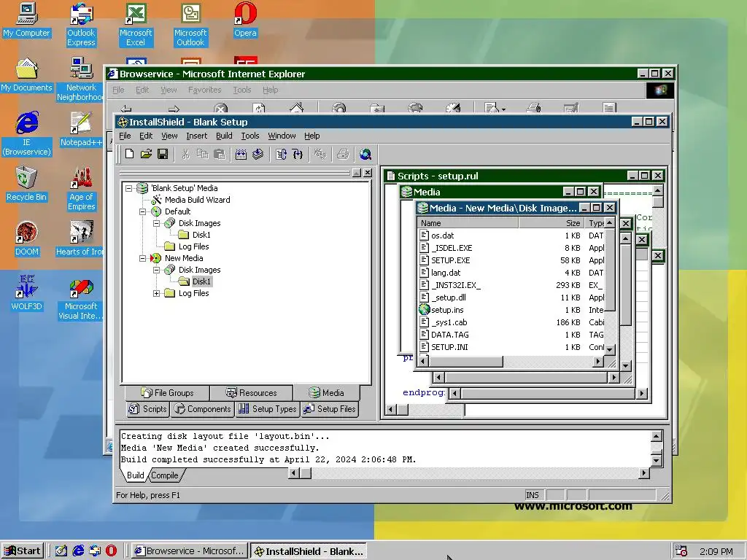Select the Microsoft Excel desktop icon
Screen dimensions: 747x560
click(136, 24)
